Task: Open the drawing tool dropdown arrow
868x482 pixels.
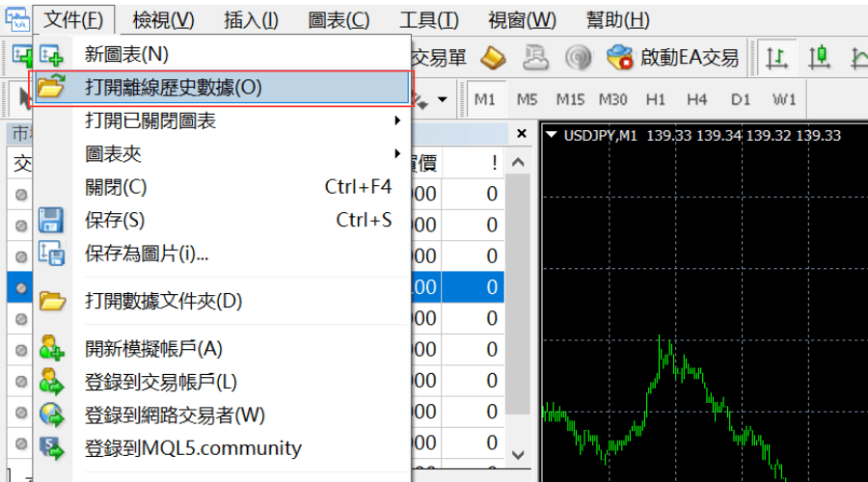Action: coord(443,100)
